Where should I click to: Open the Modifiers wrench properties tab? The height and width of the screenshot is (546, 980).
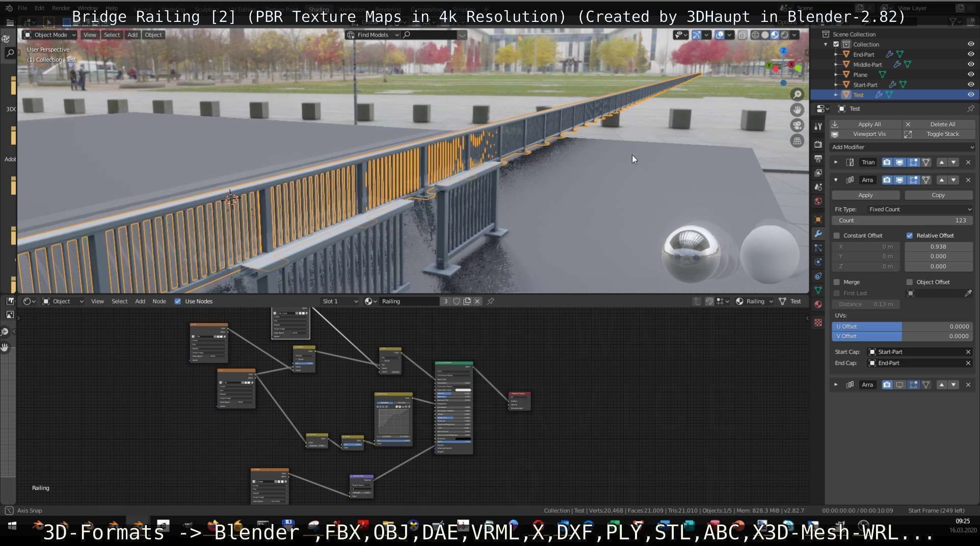tap(818, 234)
